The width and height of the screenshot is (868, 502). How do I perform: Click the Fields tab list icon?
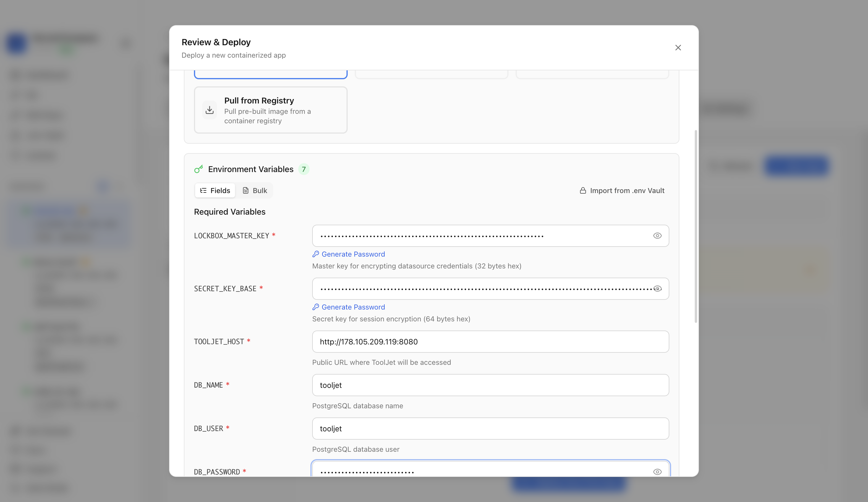pos(203,190)
